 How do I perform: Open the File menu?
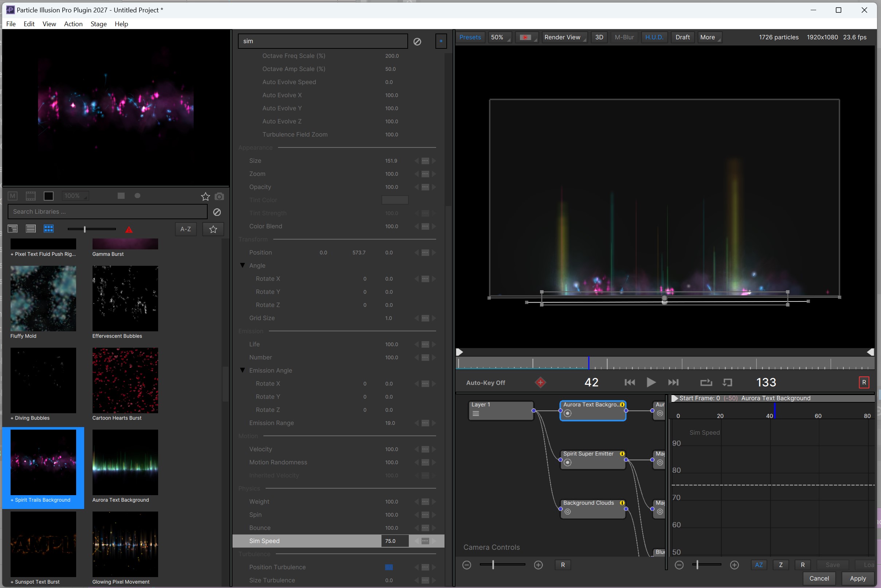tap(11, 24)
